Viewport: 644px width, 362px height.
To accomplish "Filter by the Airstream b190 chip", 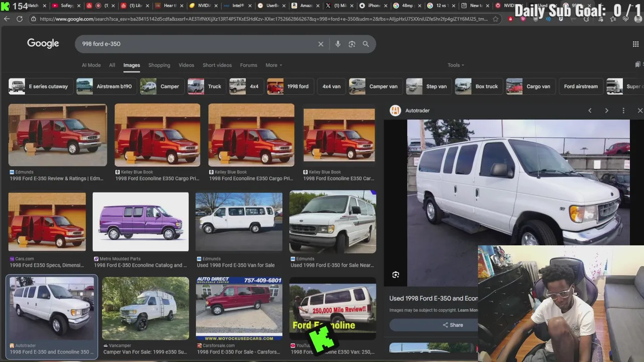I will [x=106, y=86].
